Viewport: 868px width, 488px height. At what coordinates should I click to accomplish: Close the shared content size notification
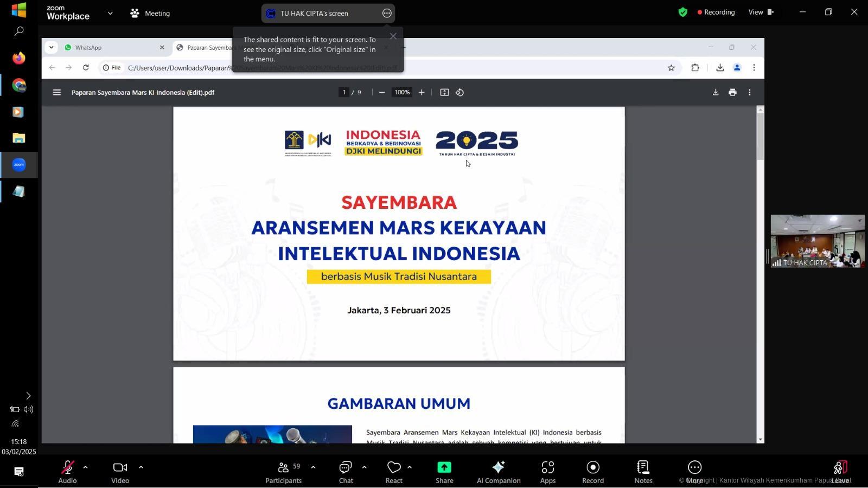click(x=393, y=36)
